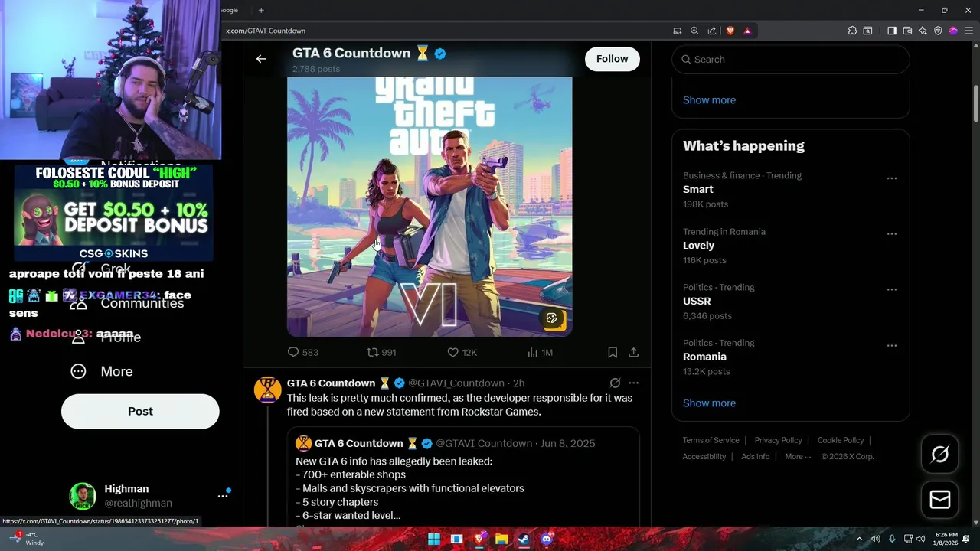This screenshot has width=980, height=551.
Task: Open more options for the Romania trend
Action: 892,346
